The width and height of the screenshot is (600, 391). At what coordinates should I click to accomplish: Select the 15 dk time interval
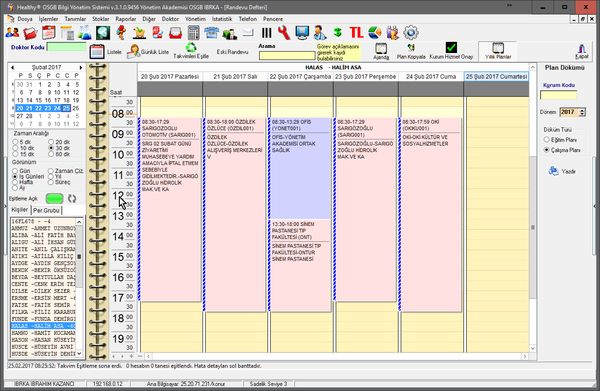[x=15, y=154]
